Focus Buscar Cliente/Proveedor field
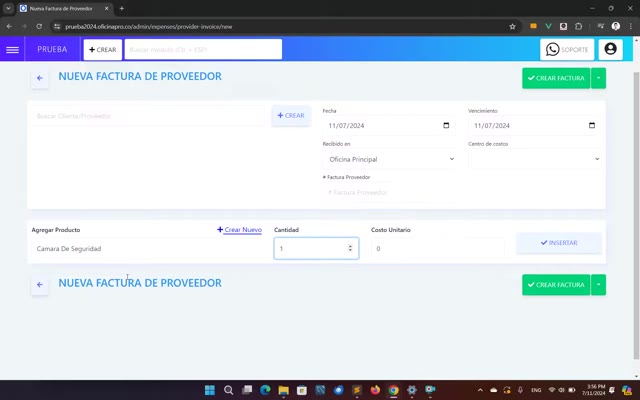Viewport: 640px width, 400px height. click(x=148, y=116)
